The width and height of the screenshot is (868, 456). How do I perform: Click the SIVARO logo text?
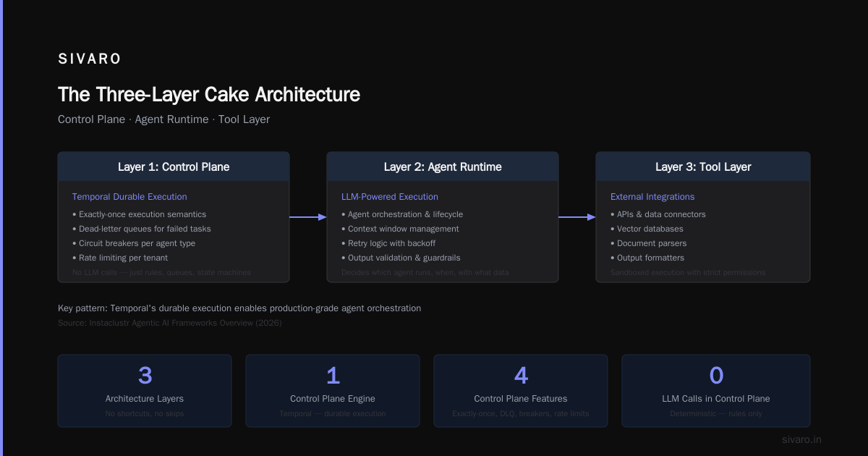[90, 59]
